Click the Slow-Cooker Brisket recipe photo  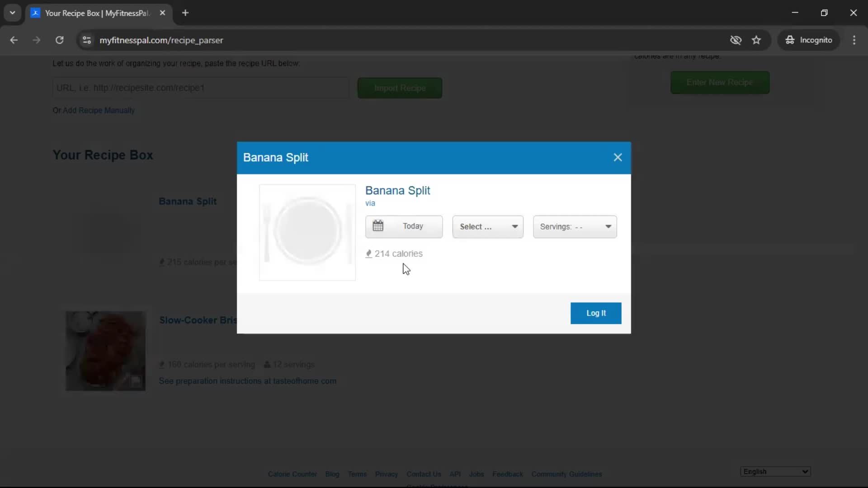tap(106, 351)
